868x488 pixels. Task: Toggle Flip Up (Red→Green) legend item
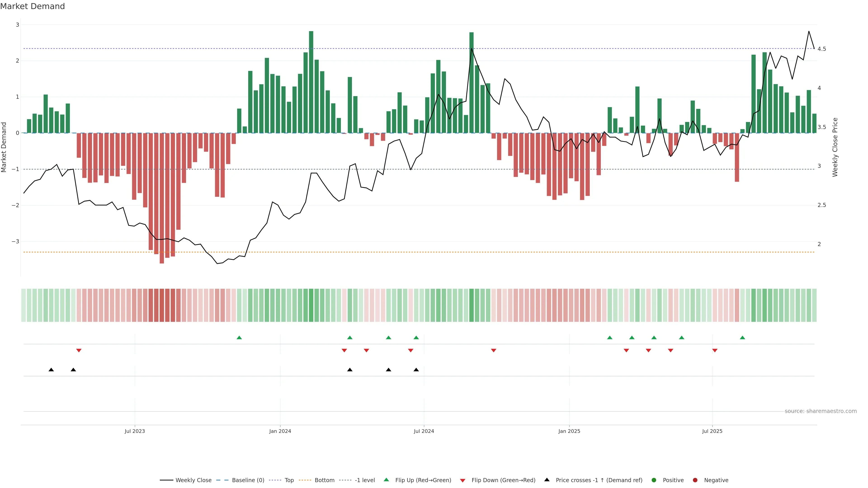coord(423,480)
